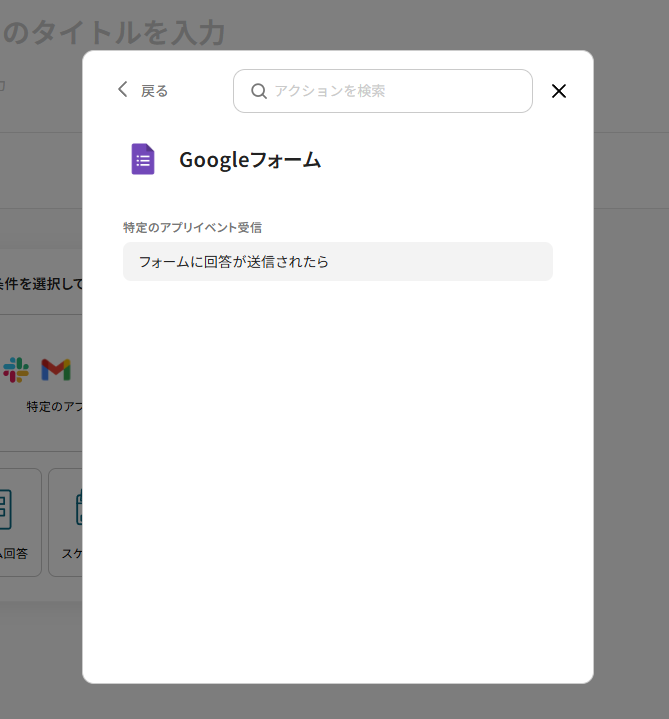Click the back chevron arrow icon
The image size is (669, 719).
pyautogui.click(x=123, y=90)
